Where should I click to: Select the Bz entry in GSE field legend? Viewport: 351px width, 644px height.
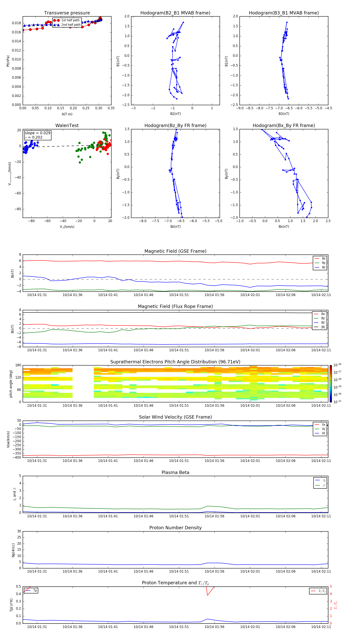320,267
